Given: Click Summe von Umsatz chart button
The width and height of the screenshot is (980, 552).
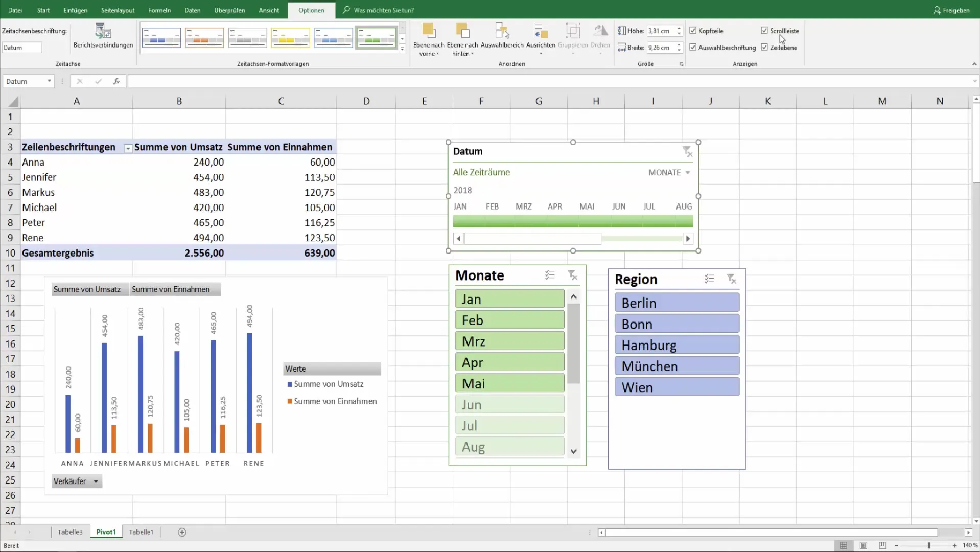Looking at the screenshot, I should (90, 289).
